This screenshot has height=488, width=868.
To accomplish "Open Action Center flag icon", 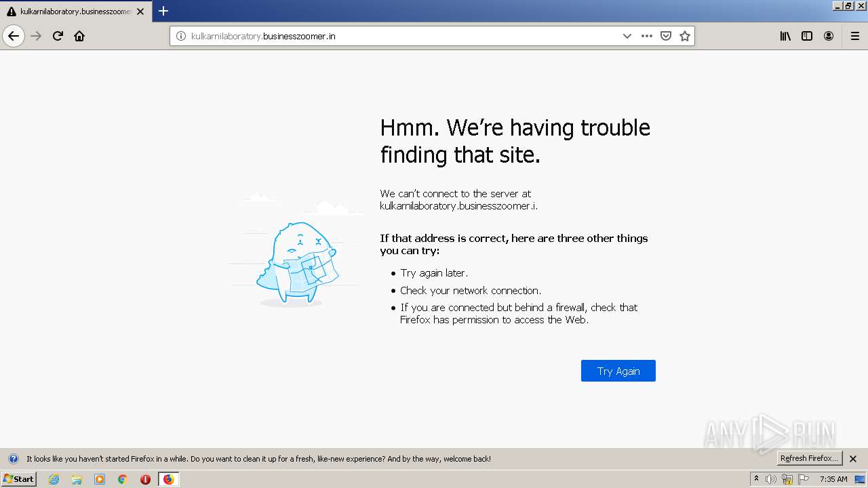I will click(x=804, y=479).
